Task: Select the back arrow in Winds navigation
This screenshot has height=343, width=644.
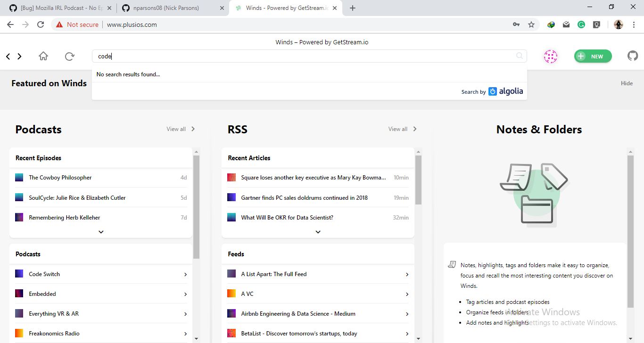Action: coord(7,56)
